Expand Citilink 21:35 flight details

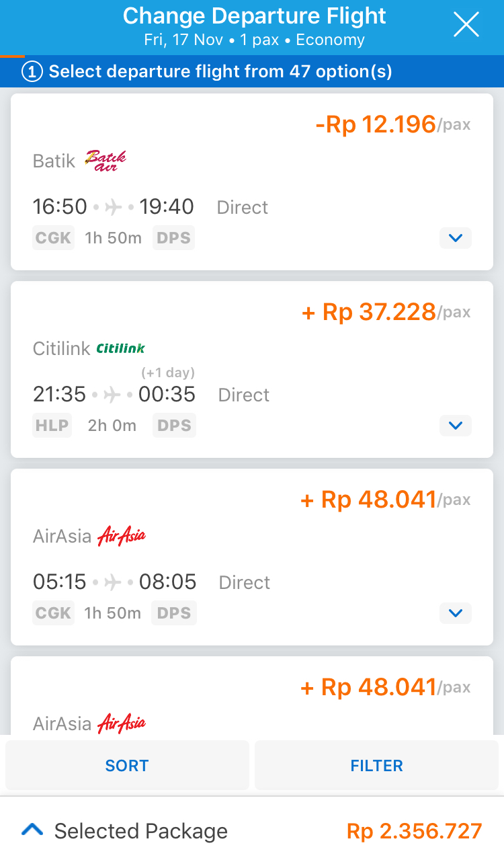tap(456, 426)
